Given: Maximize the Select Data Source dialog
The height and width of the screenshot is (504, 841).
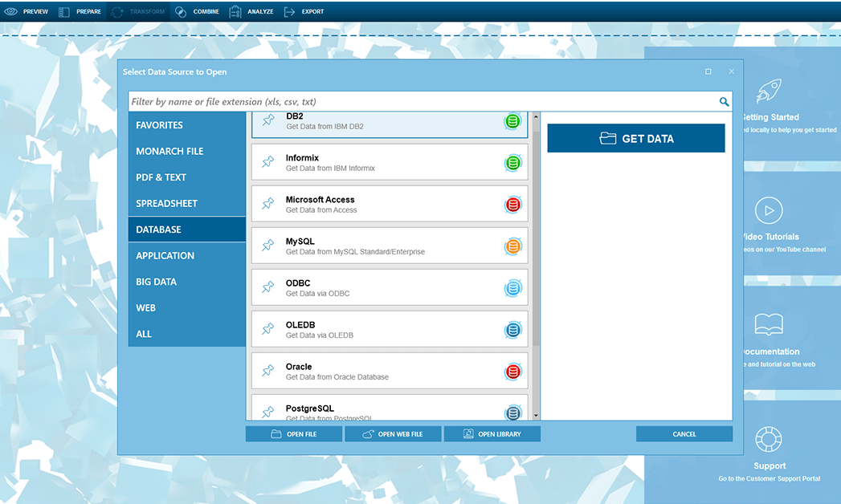Looking at the screenshot, I should tap(708, 71).
